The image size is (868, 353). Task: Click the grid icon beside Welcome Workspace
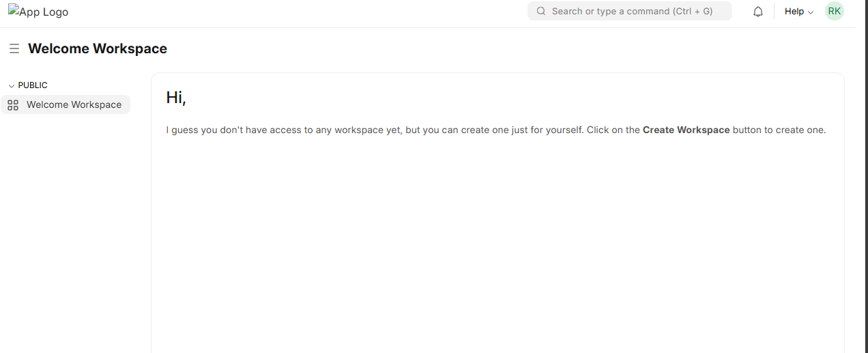click(x=13, y=105)
